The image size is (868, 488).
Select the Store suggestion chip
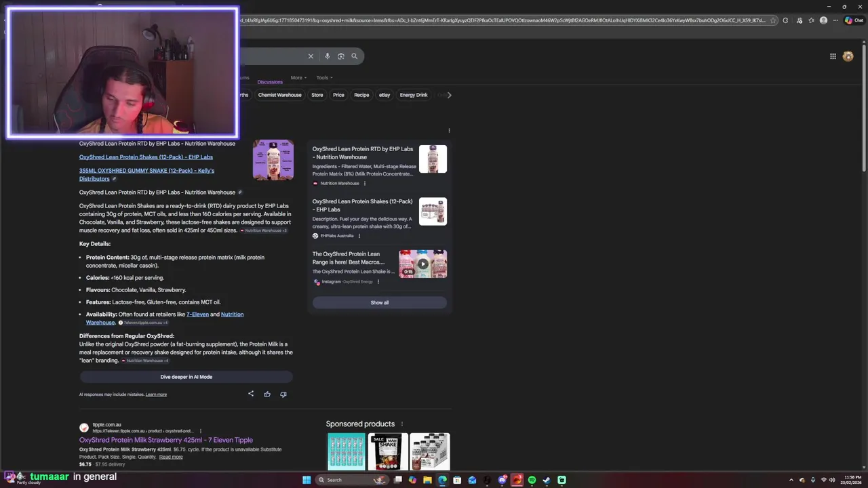[317, 95]
